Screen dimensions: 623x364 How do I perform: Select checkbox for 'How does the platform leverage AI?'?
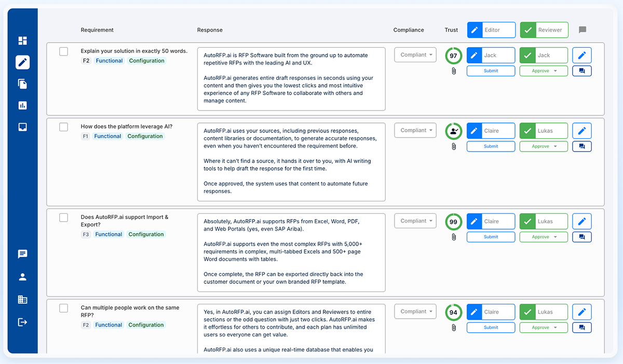point(63,127)
